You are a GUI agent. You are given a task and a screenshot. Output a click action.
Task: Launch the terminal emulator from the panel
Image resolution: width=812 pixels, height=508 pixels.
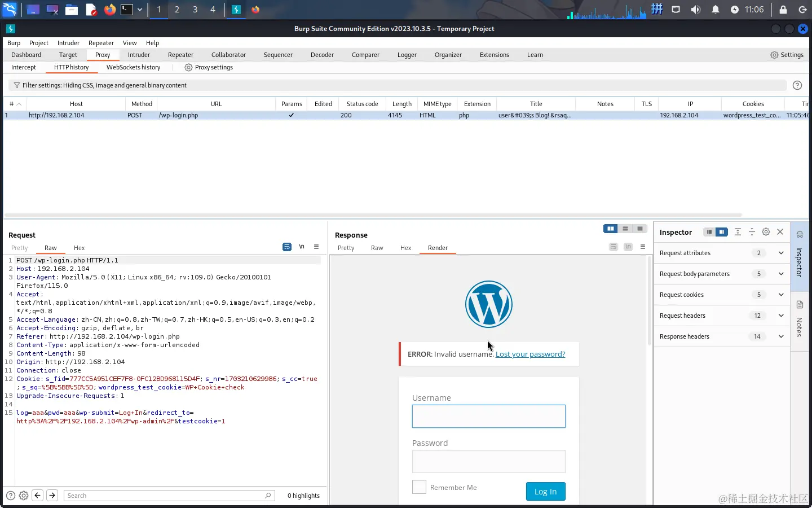(127, 10)
